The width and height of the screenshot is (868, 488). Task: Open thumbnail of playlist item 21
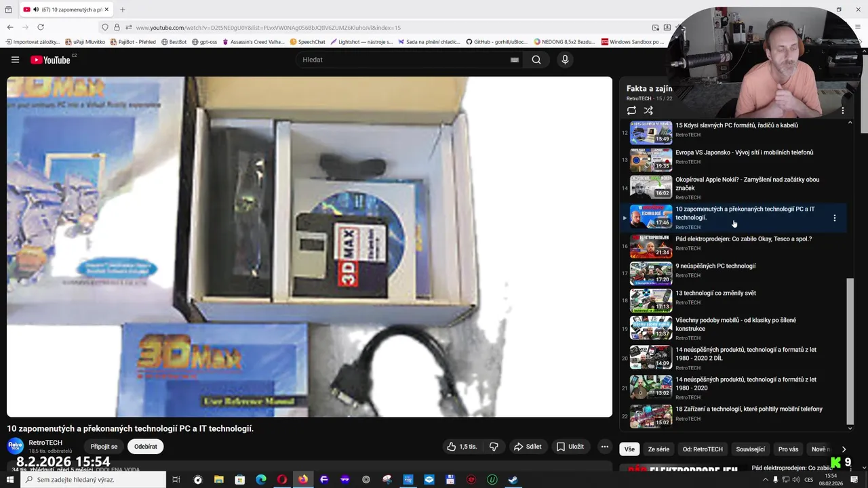click(651, 386)
